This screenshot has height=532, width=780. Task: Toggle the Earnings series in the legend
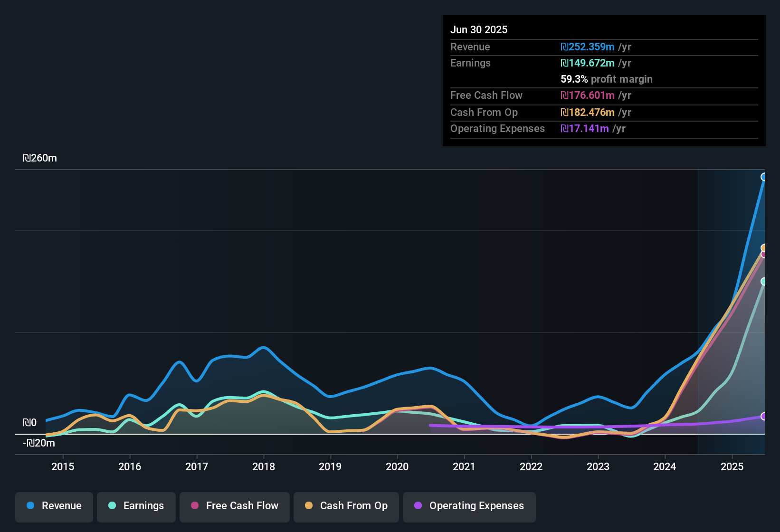(x=136, y=505)
